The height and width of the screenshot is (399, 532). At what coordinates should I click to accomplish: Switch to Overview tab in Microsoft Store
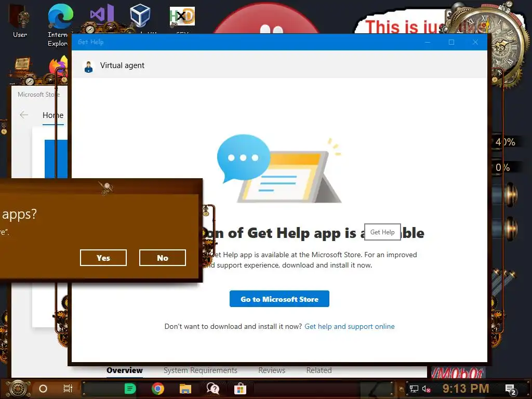tap(125, 370)
